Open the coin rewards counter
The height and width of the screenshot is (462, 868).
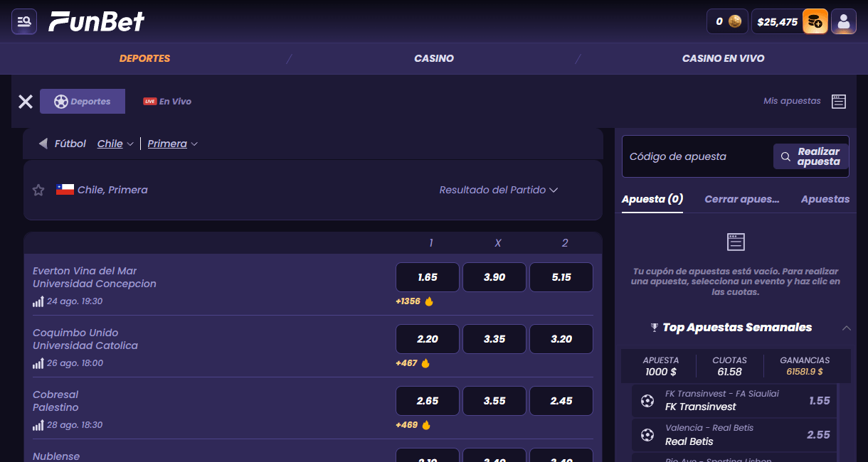click(727, 21)
